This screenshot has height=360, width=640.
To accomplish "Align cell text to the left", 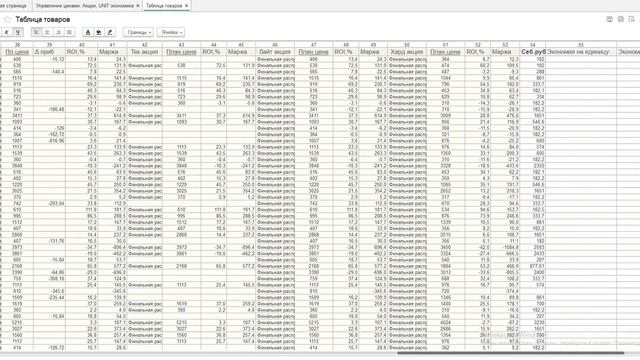I will [x=36, y=32].
